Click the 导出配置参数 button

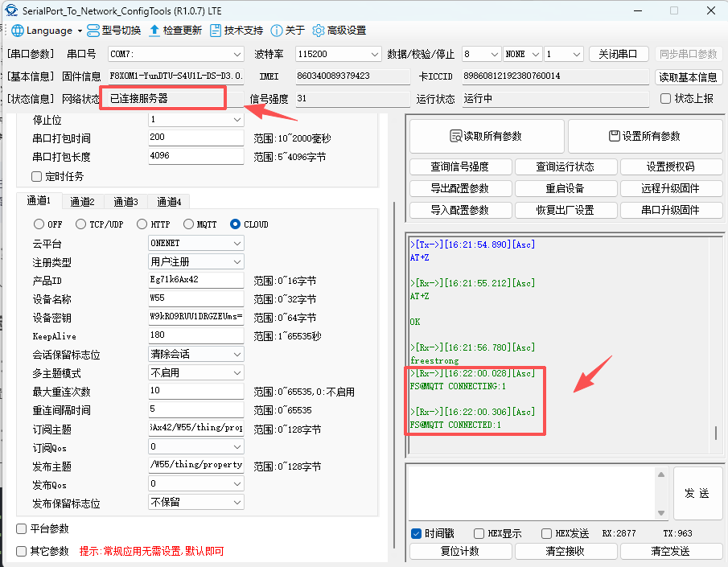coord(461,188)
